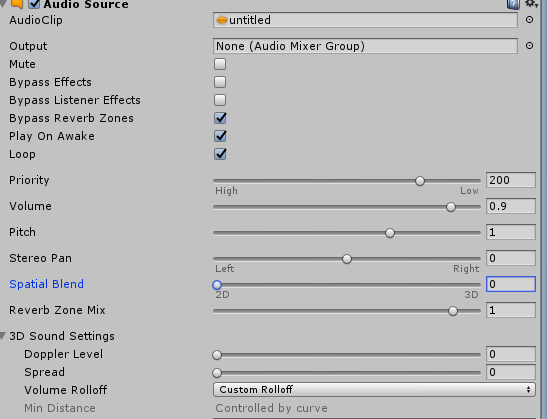
Task: Click the Volume slider handle
Action: (x=451, y=207)
